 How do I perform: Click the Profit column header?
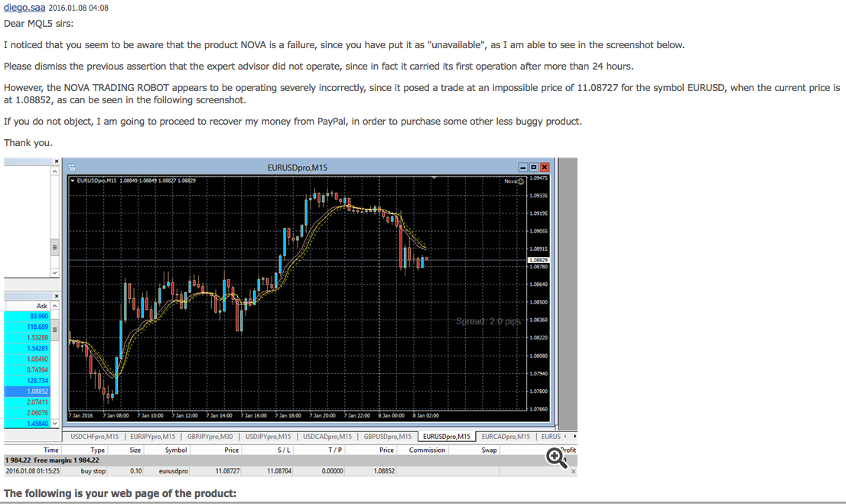coord(568,450)
